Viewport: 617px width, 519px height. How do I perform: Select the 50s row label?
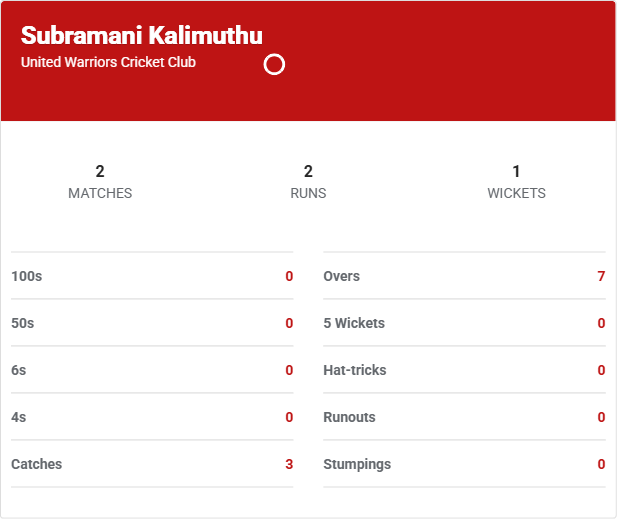click(24, 323)
